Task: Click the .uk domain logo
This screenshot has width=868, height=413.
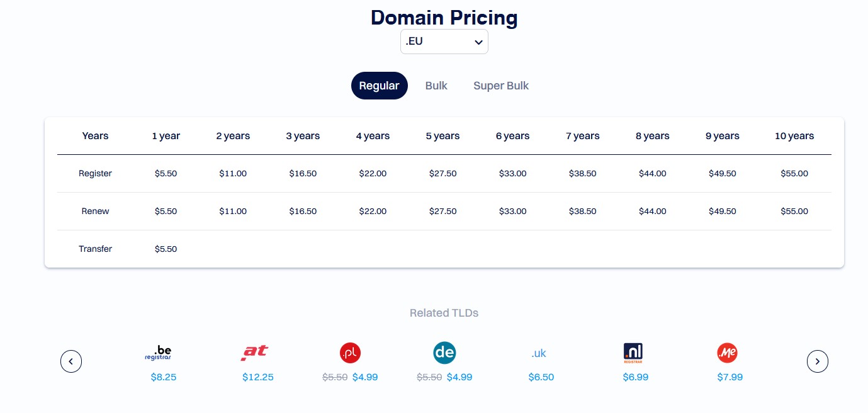Action: pyautogui.click(x=539, y=354)
